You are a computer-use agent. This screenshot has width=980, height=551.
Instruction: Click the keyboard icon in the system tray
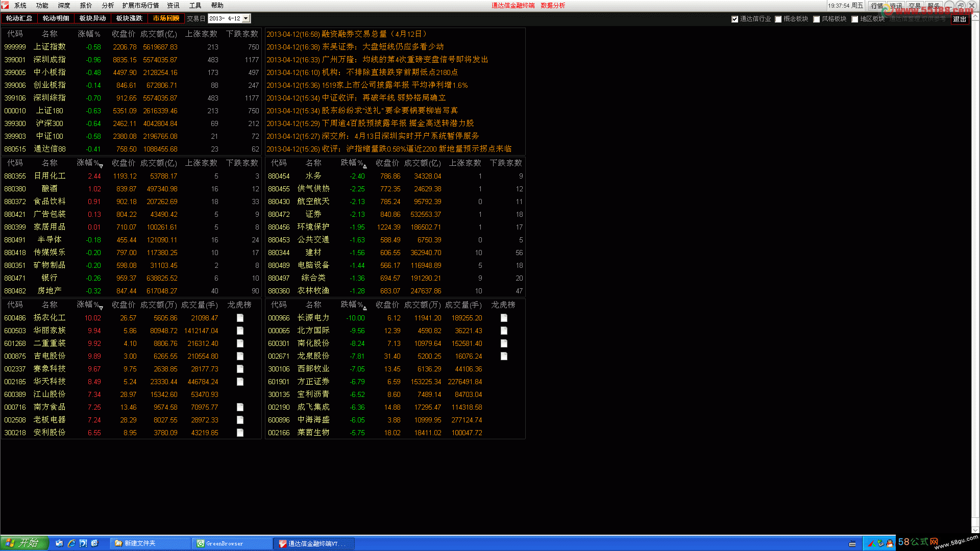(852, 544)
